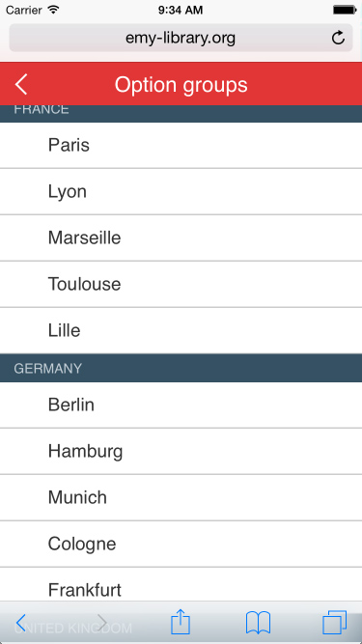Tap the FRANCE group header

[x=181, y=113]
